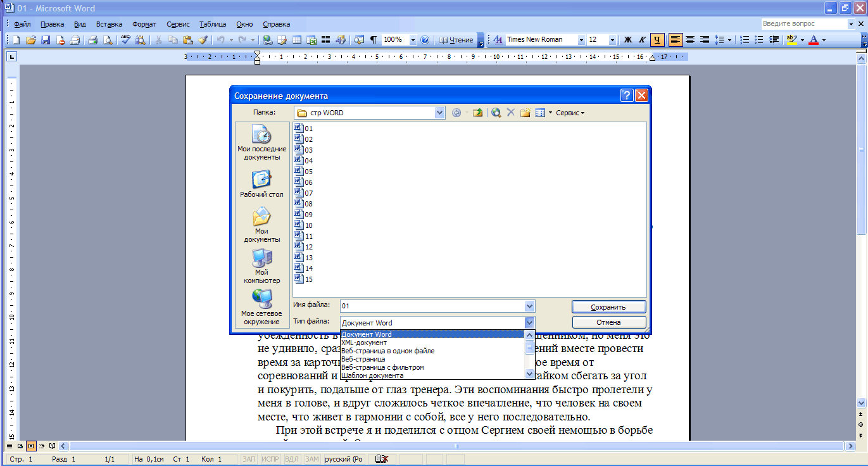This screenshot has width=868, height=466.
Task: Toggle italic (К) formatting
Action: (x=643, y=40)
